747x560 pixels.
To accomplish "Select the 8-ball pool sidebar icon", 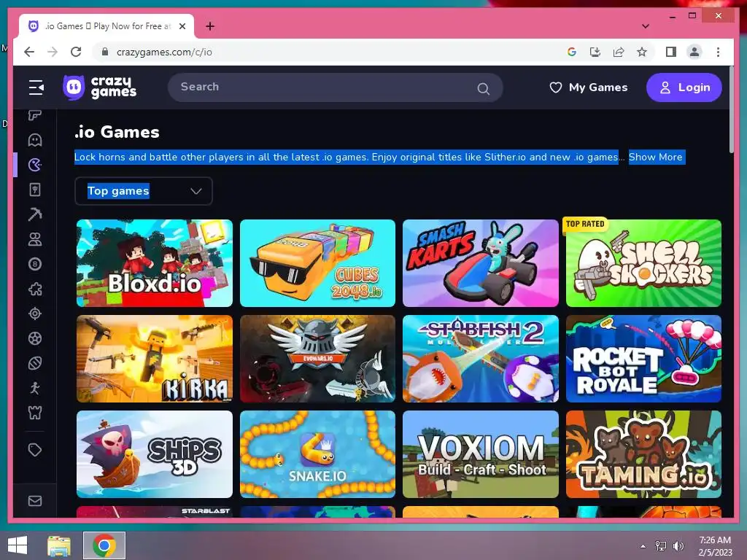I will 35,264.
